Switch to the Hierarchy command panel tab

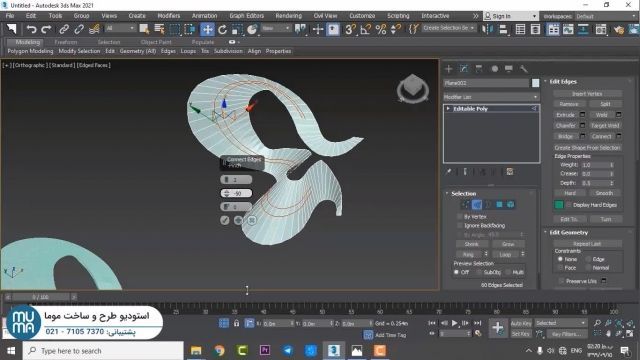click(479, 69)
